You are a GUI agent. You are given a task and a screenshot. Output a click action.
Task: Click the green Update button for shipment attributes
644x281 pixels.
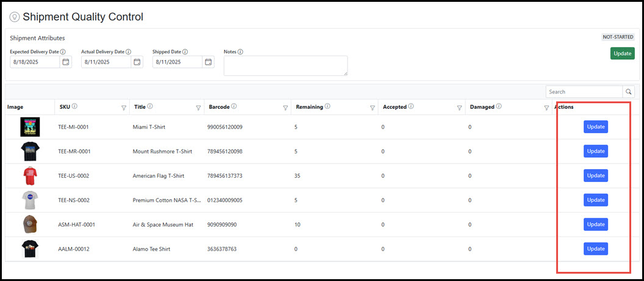[x=622, y=53]
